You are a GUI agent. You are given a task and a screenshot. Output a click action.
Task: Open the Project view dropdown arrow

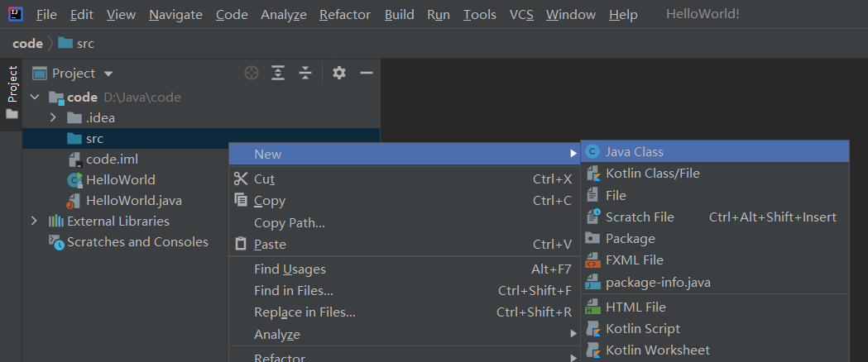(108, 74)
